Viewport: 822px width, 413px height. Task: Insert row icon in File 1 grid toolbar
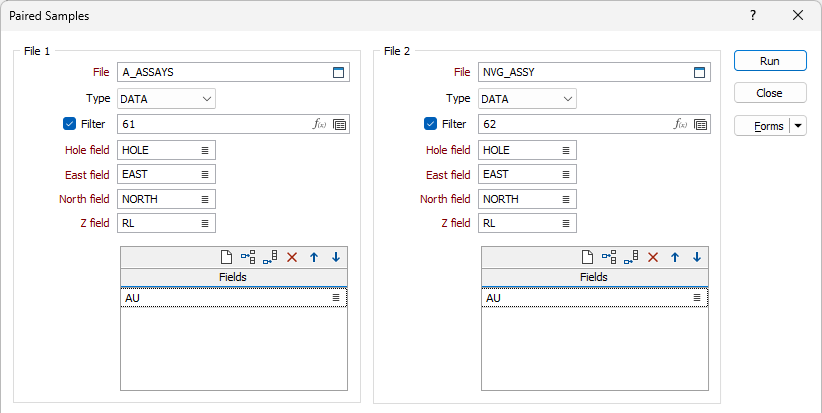[248, 257]
